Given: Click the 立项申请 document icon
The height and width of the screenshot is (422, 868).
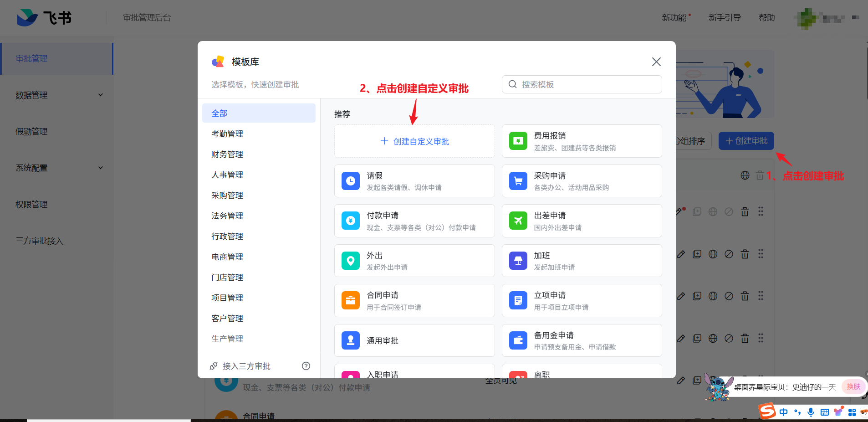Looking at the screenshot, I should coord(518,301).
